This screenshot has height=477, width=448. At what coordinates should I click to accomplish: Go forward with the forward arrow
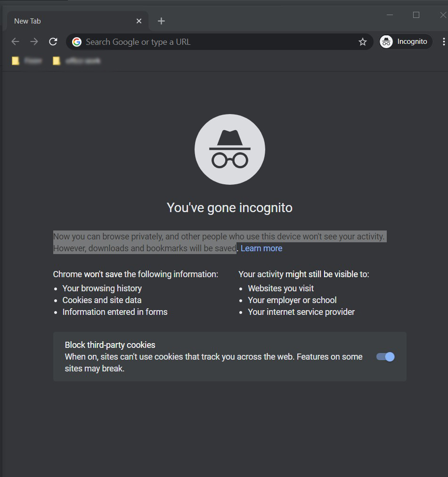tap(34, 41)
